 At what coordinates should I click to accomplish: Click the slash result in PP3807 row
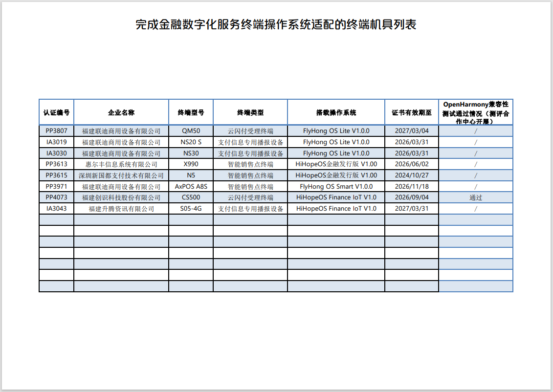point(476,131)
